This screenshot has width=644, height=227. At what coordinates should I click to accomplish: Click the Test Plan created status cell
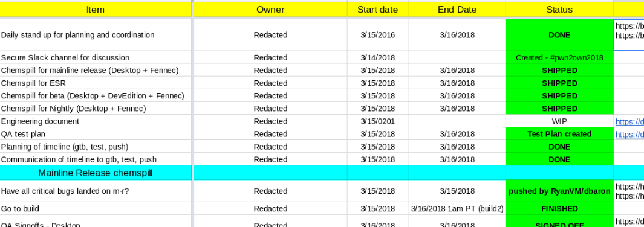point(559,134)
